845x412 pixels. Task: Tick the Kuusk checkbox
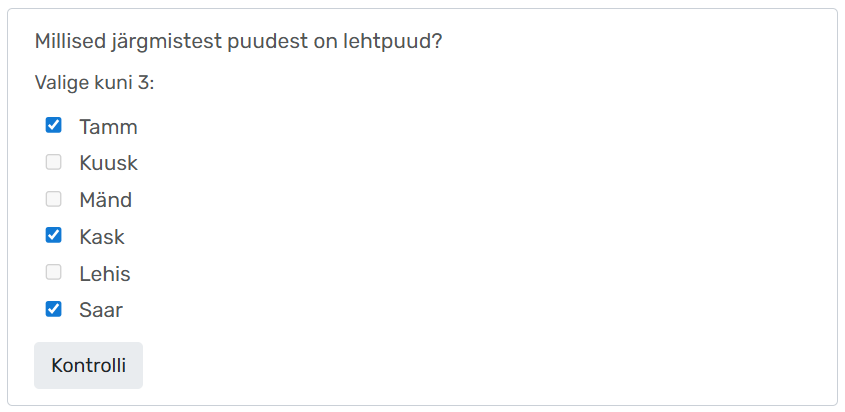[54, 162]
